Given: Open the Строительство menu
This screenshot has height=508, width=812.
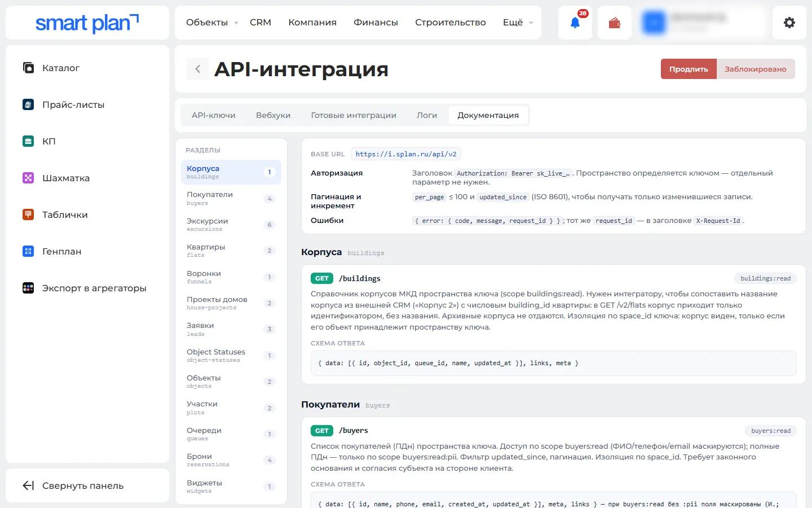Looking at the screenshot, I should point(451,23).
